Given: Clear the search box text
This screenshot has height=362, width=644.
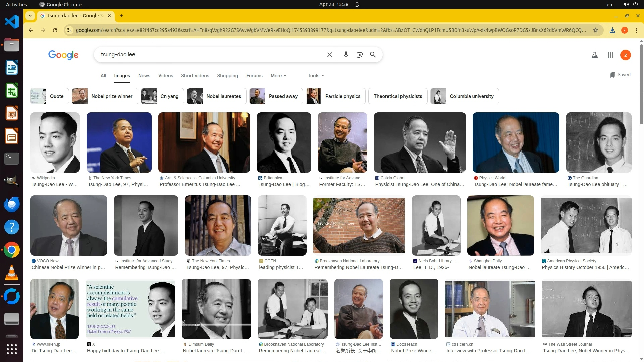Looking at the screenshot, I should click(329, 55).
